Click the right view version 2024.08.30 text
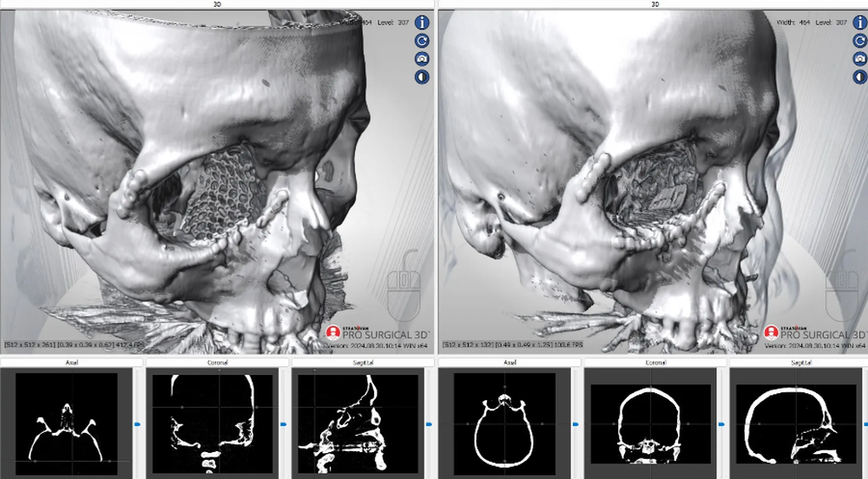The width and height of the screenshot is (868, 479). [815, 345]
